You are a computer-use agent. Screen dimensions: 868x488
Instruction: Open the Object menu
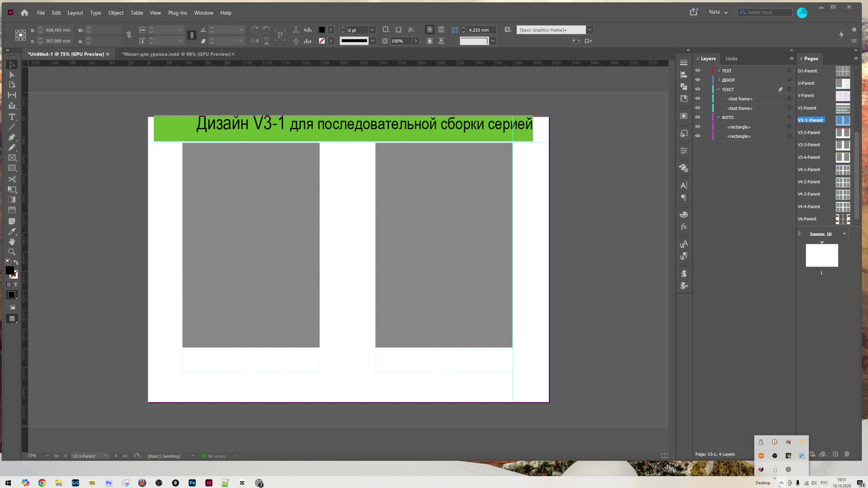[116, 13]
